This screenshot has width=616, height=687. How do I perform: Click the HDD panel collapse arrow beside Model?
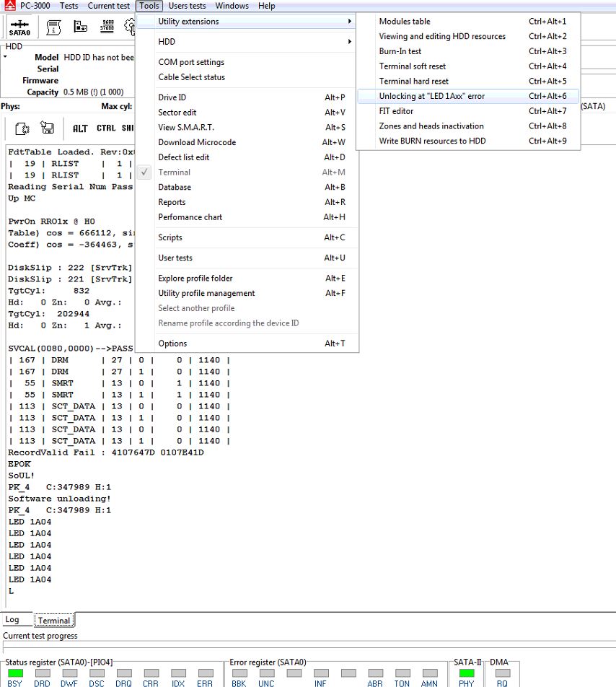[5, 56]
